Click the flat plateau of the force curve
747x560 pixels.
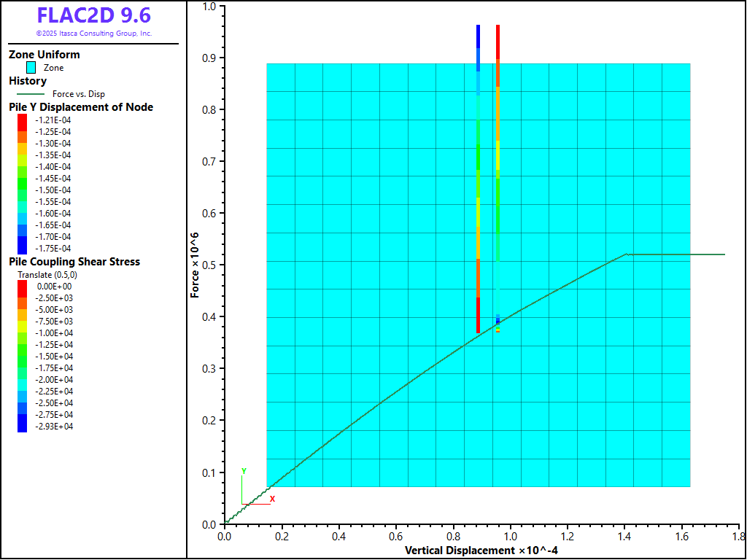[675, 254]
